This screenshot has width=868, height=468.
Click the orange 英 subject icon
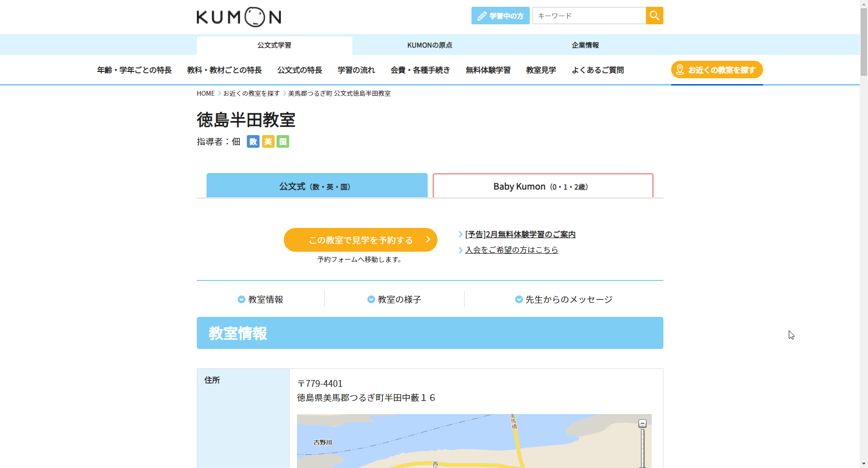(268, 141)
